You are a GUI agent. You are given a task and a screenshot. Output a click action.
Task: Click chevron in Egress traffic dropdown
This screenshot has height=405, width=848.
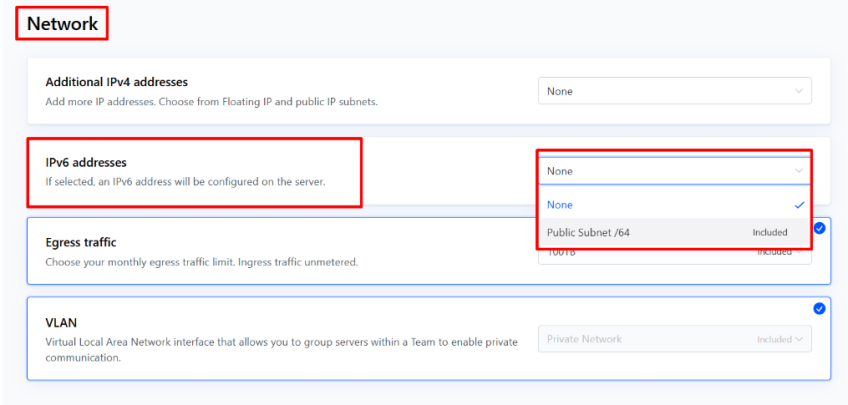pos(800,253)
